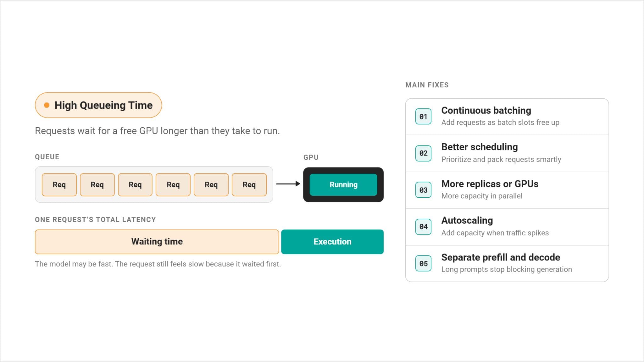The width and height of the screenshot is (644, 362).
Task: Click the 03 number badge
Action: [x=423, y=190]
